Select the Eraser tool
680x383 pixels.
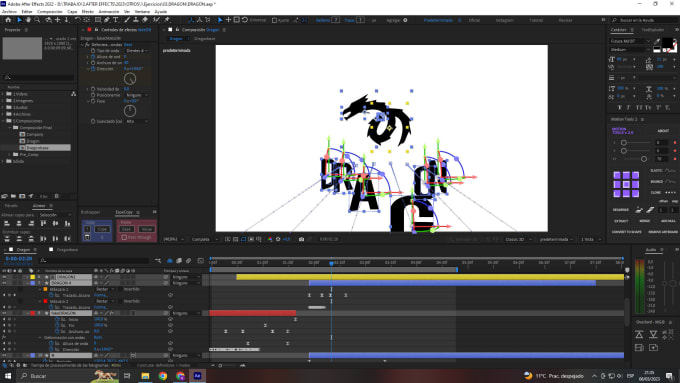point(145,20)
